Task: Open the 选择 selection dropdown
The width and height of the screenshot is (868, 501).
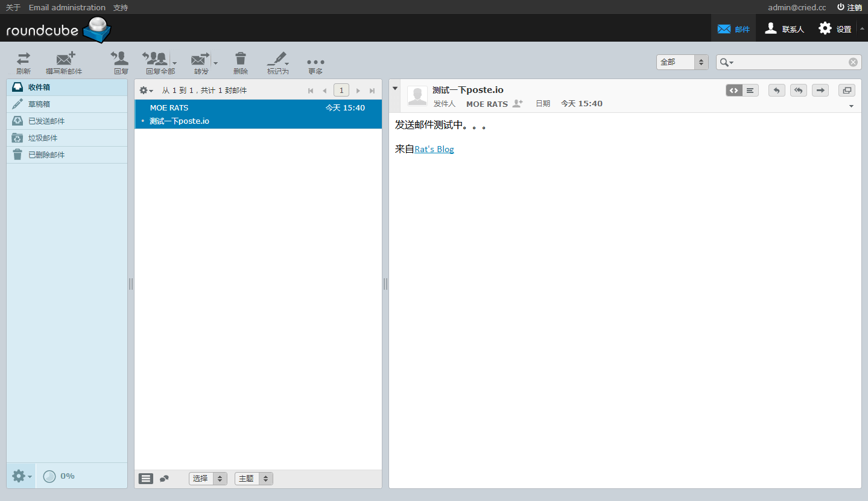Action: point(208,479)
